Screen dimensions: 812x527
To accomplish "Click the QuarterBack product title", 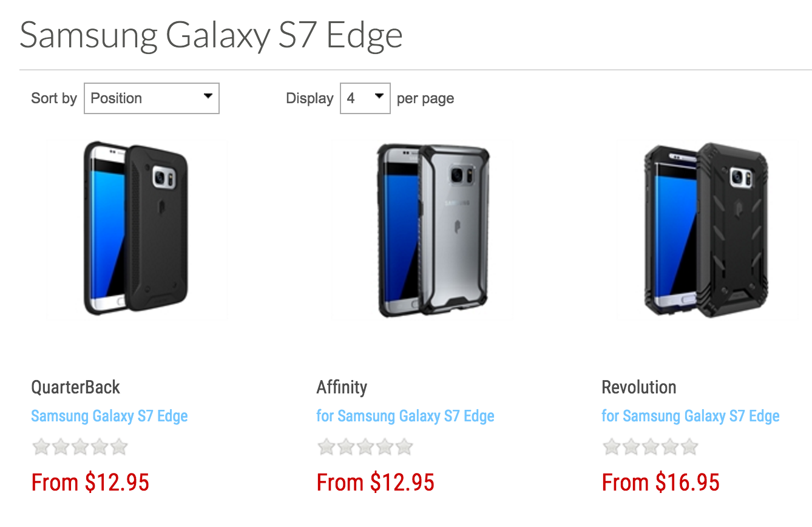I will click(x=76, y=387).
